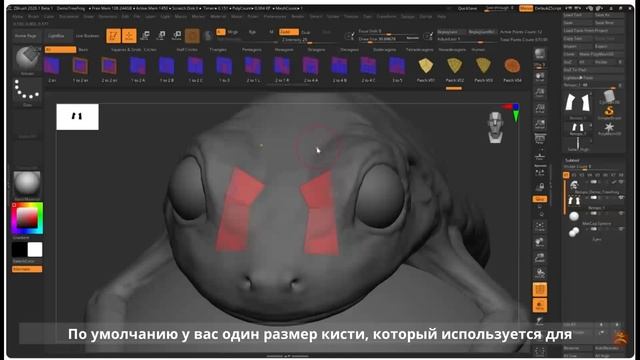Toggle visibility eye of DemoTreeFrog subtool
The height and width of the screenshot is (360, 640).
[621, 182]
